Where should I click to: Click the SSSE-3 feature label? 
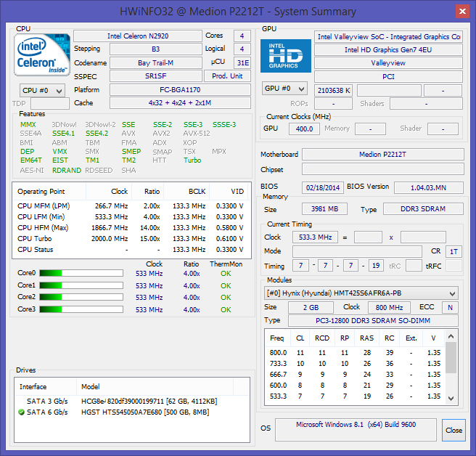[x=224, y=125]
